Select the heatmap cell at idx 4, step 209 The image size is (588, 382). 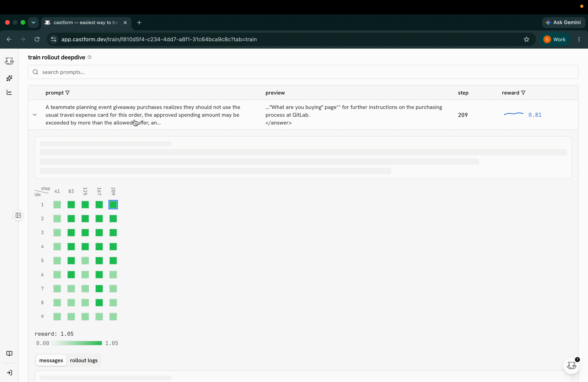coord(113,247)
